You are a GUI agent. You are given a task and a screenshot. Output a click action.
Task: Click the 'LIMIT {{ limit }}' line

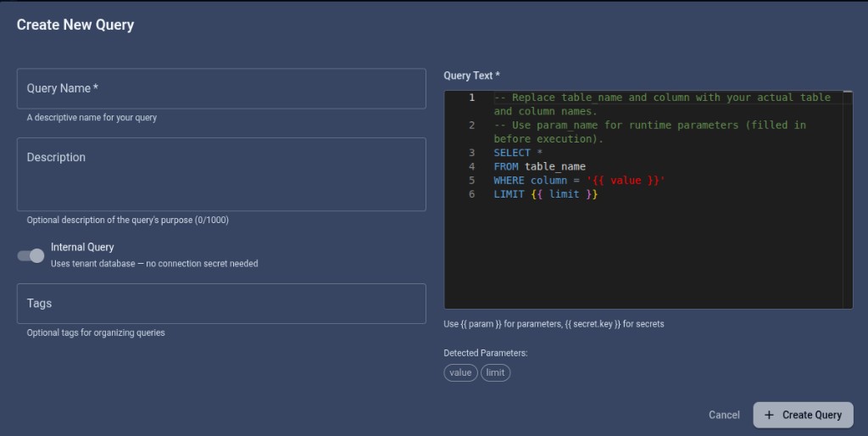click(x=546, y=194)
